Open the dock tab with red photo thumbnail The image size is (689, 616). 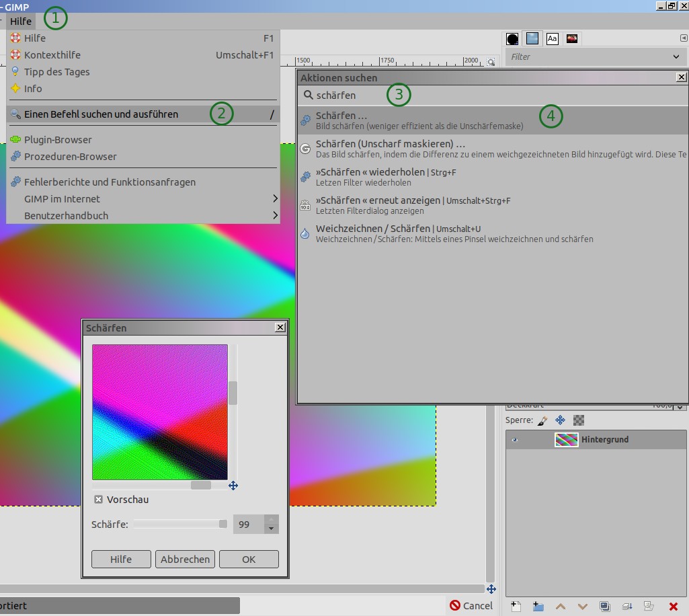tap(572, 39)
